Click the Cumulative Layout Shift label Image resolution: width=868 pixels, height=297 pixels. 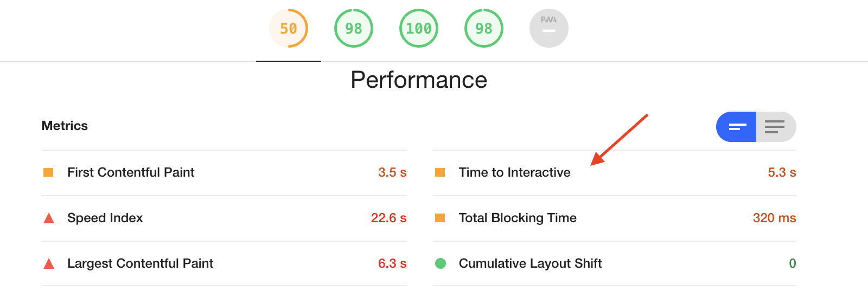(530, 263)
